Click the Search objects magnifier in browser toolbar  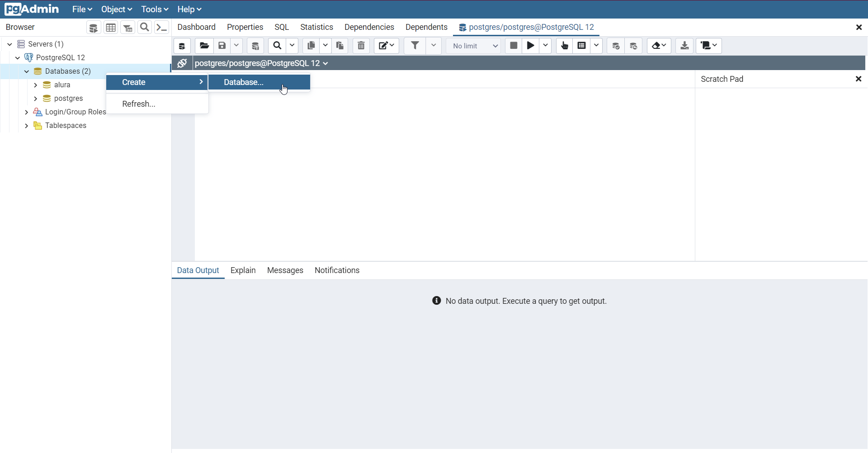(145, 27)
